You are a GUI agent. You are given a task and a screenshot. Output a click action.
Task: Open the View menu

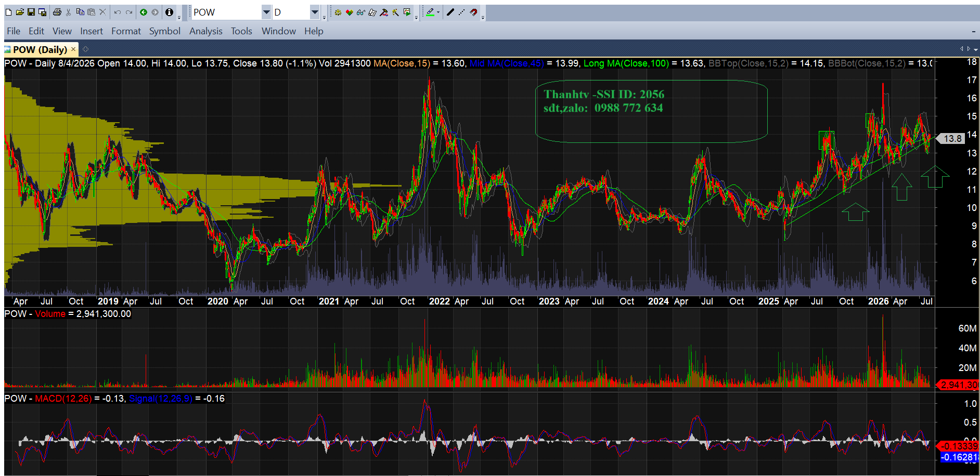pyautogui.click(x=62, y=31)
